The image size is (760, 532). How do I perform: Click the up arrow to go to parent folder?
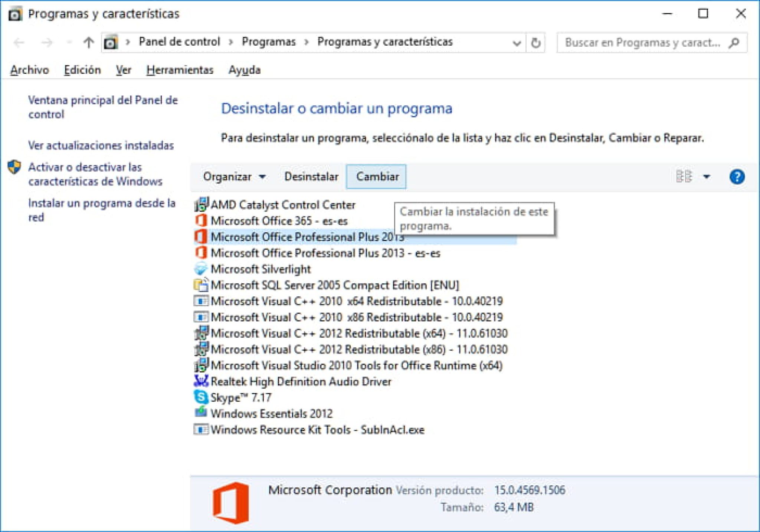pyautogui.click(x=88, y=42)
